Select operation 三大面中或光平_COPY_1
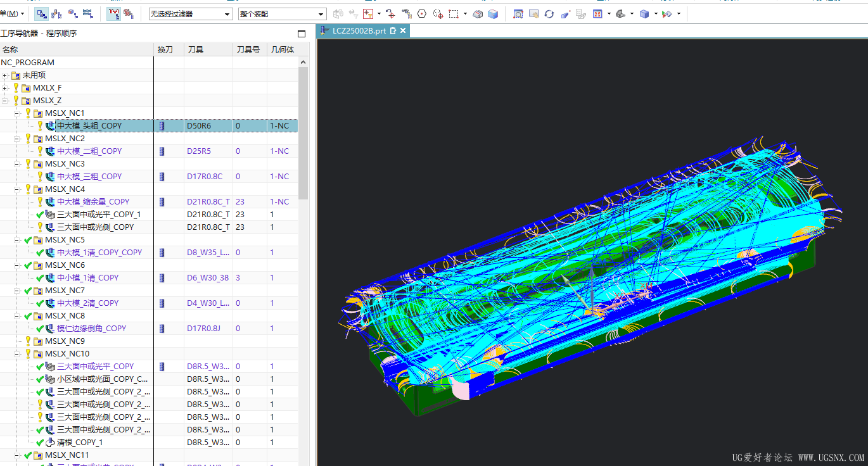 coord(99,215)
